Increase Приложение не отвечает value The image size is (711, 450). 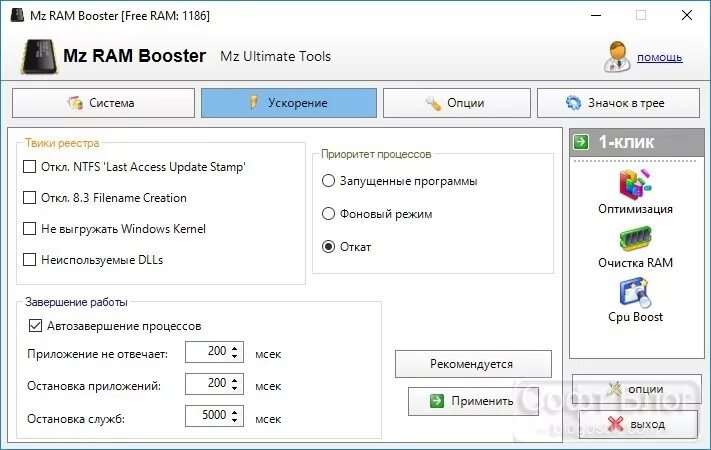[x=234, y=348]
